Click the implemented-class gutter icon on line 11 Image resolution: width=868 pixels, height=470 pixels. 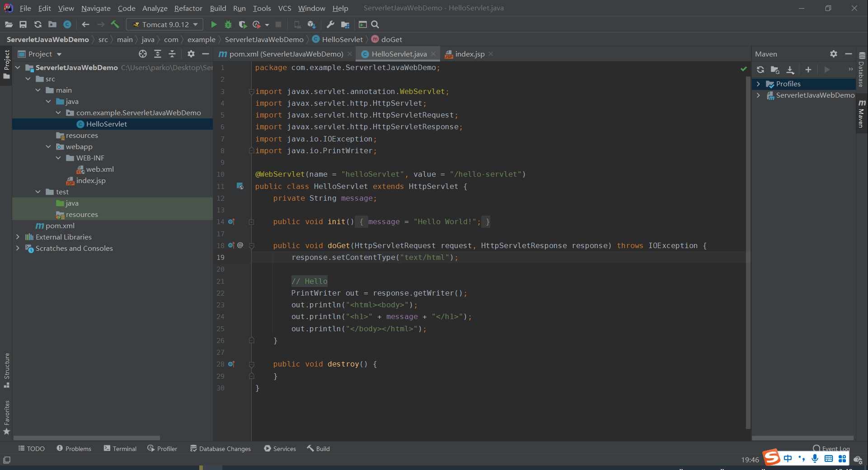pyautogui.click(x=240, y=186)
